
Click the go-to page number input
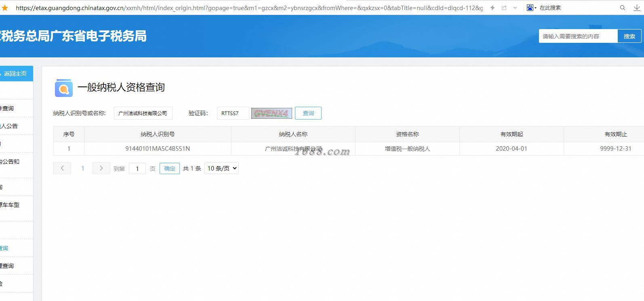pos(137,168)
